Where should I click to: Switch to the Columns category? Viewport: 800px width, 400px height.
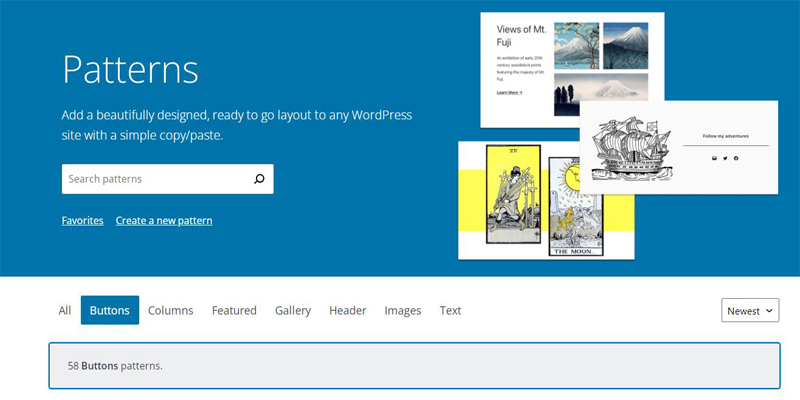(x=170, y=310)
